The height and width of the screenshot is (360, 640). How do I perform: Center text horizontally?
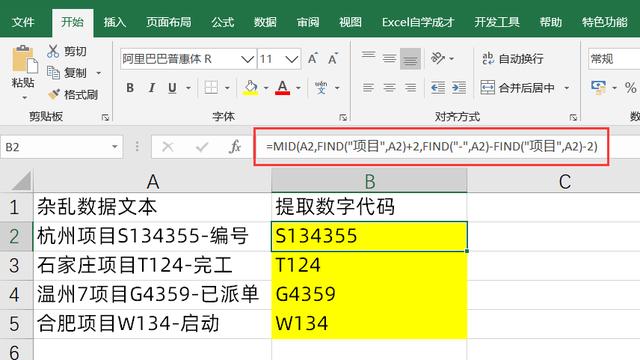click(x=389, y=87)
